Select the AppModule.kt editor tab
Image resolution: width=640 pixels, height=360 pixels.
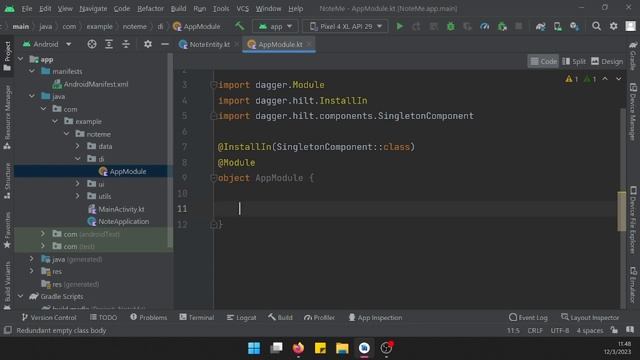coord(280,44)
